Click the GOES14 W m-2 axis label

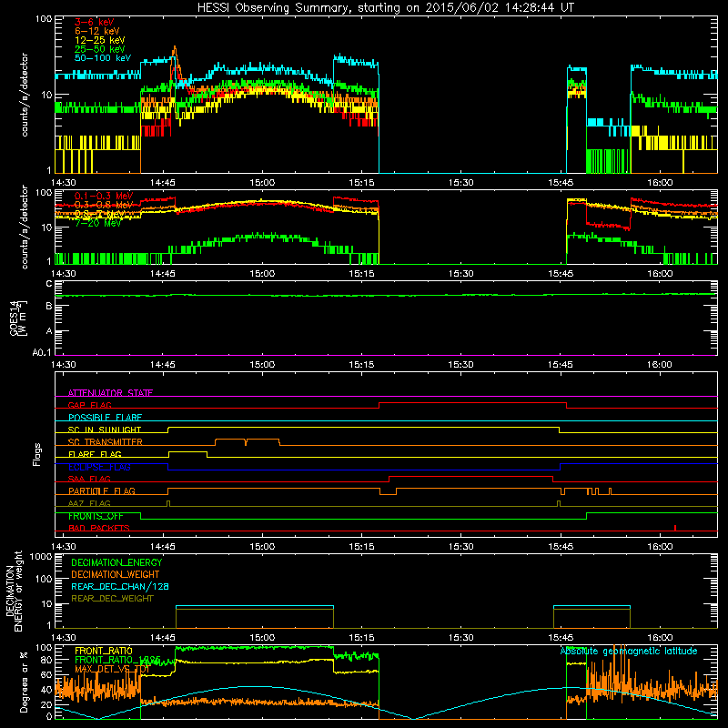tap(19, 318)
